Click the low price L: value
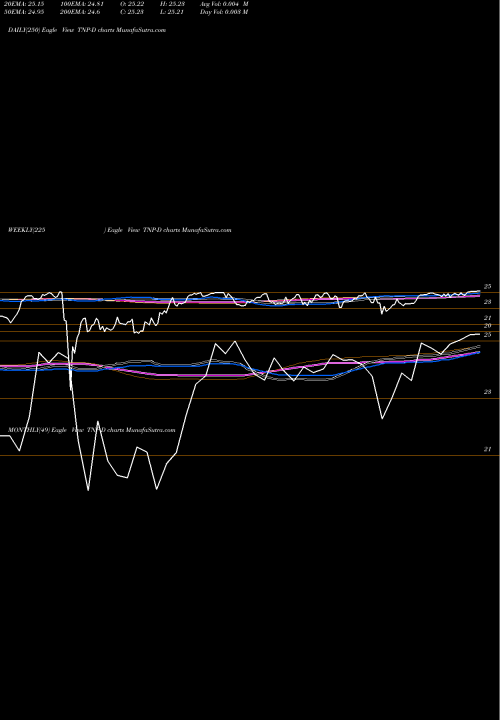 click(x=172, y=12)
